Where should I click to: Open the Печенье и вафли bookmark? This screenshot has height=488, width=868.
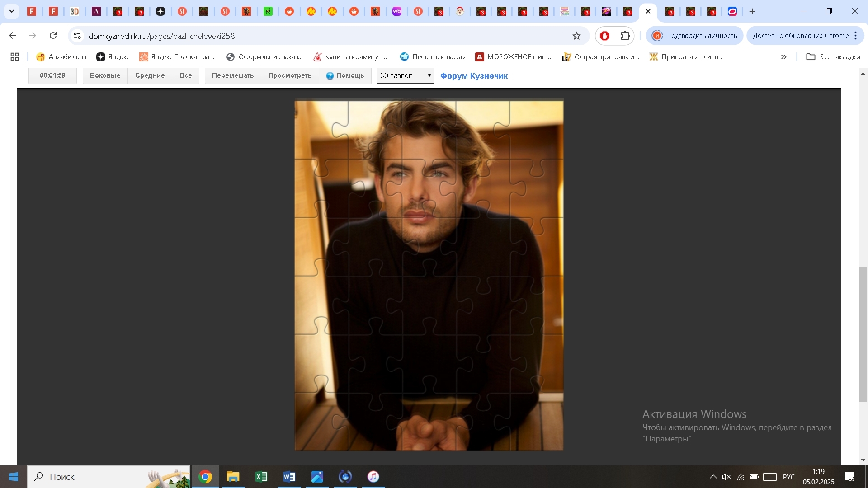[433, 56]
